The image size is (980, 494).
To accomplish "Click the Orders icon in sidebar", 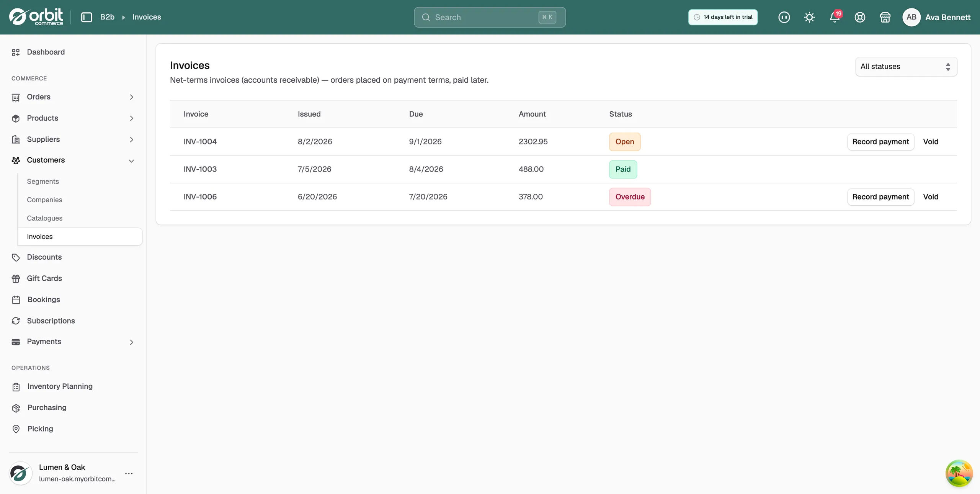I will click(x=16, y=97).
